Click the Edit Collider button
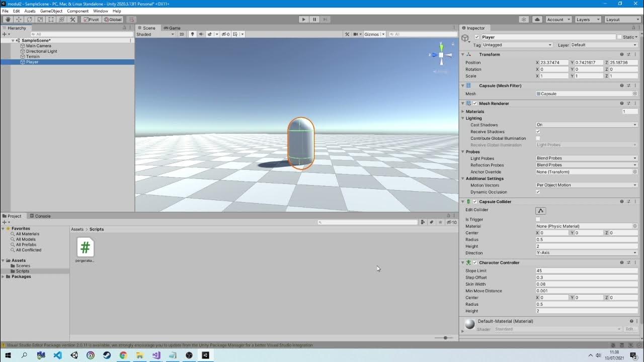644x362 pixels. click(541, 211)
